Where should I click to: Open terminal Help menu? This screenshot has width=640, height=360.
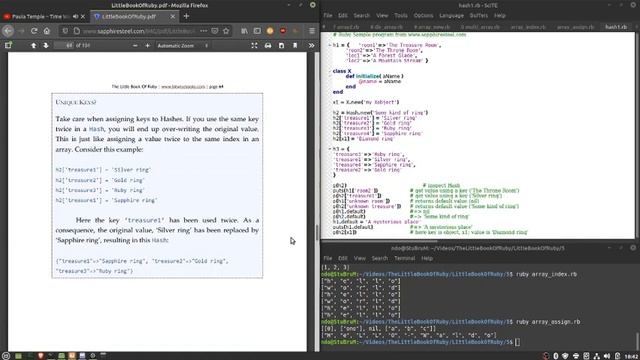tap(427, 258)
